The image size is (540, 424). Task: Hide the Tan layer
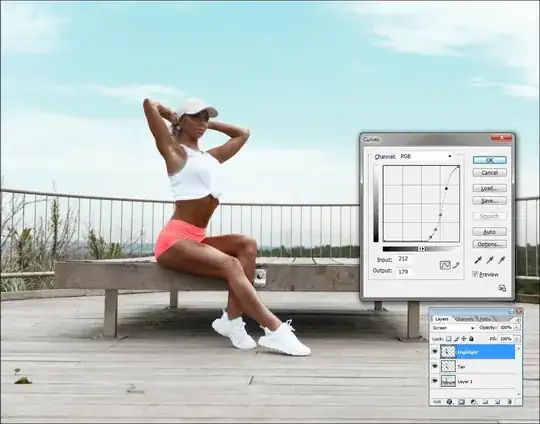click(435, 366)
